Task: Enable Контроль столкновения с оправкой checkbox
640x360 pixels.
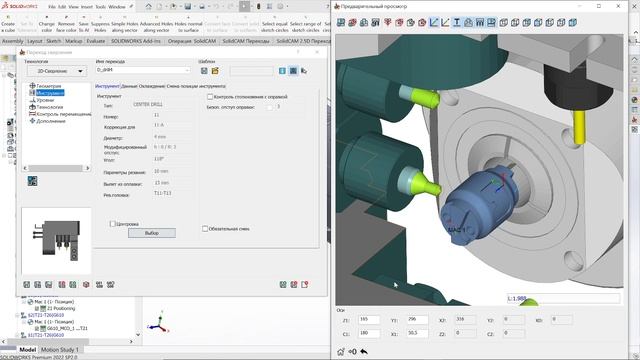Action: pyautogui.click(x=210, y=97)
